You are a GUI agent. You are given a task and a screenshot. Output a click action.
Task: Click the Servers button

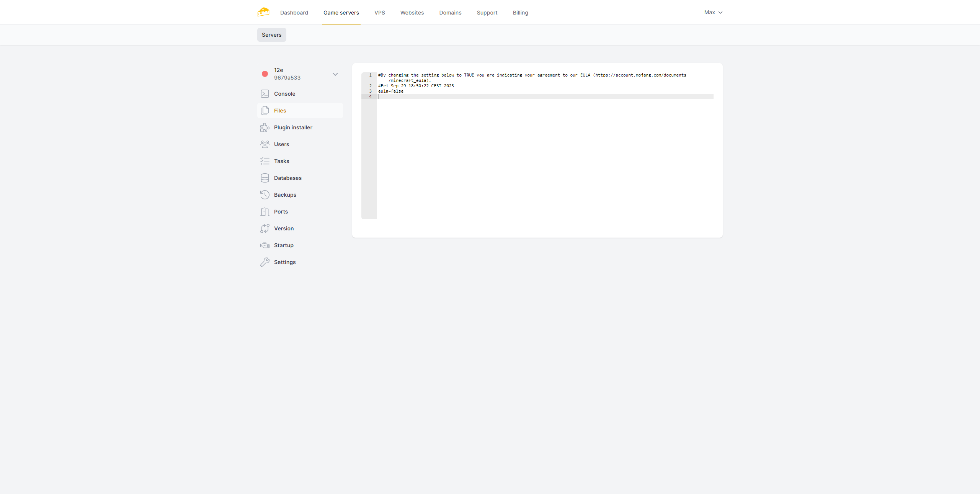[x=271, y=35]
